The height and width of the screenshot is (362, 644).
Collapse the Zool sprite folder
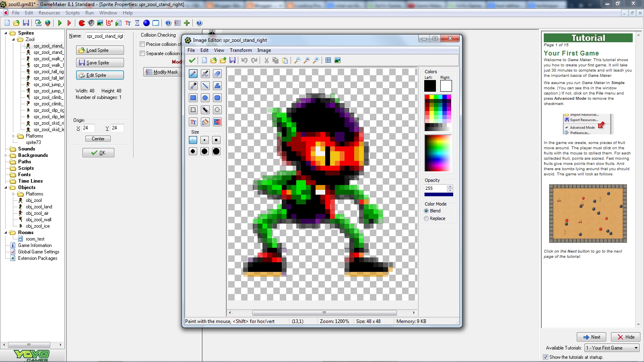[x=13, y=39]
